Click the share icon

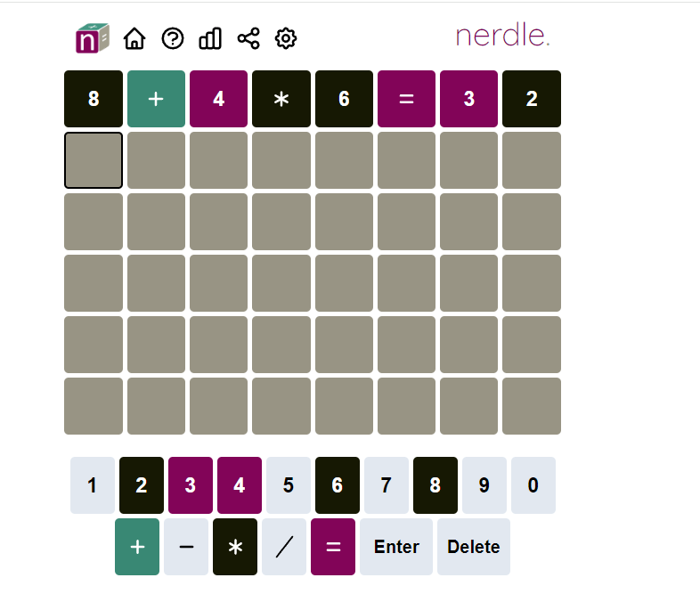tap(248, 38)
